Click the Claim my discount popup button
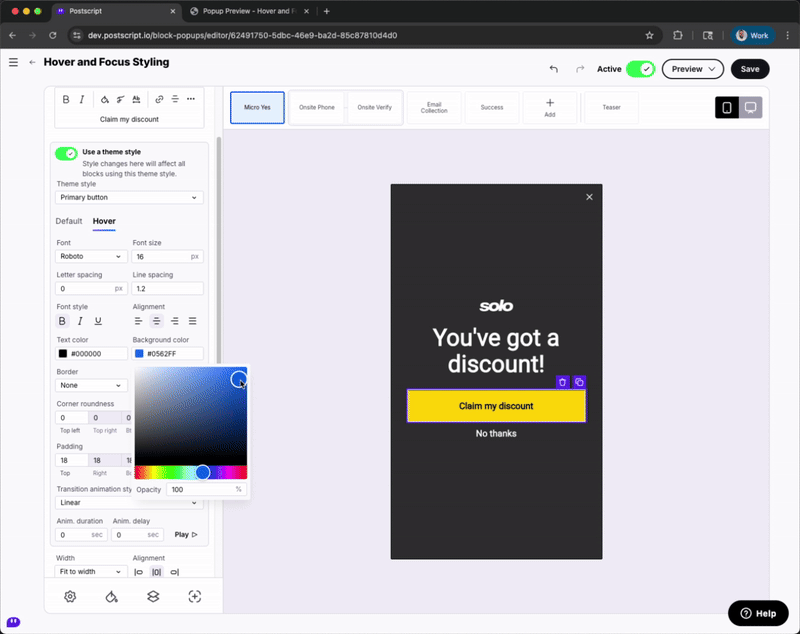Image resolution: width=800 pixels, height=634 pixels. [x=496, y=406]
